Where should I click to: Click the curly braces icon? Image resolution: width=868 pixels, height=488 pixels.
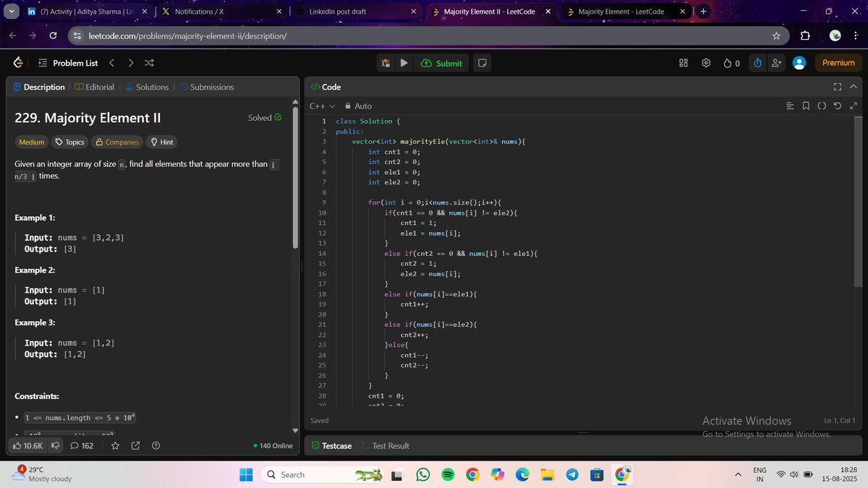pos(822,106)
